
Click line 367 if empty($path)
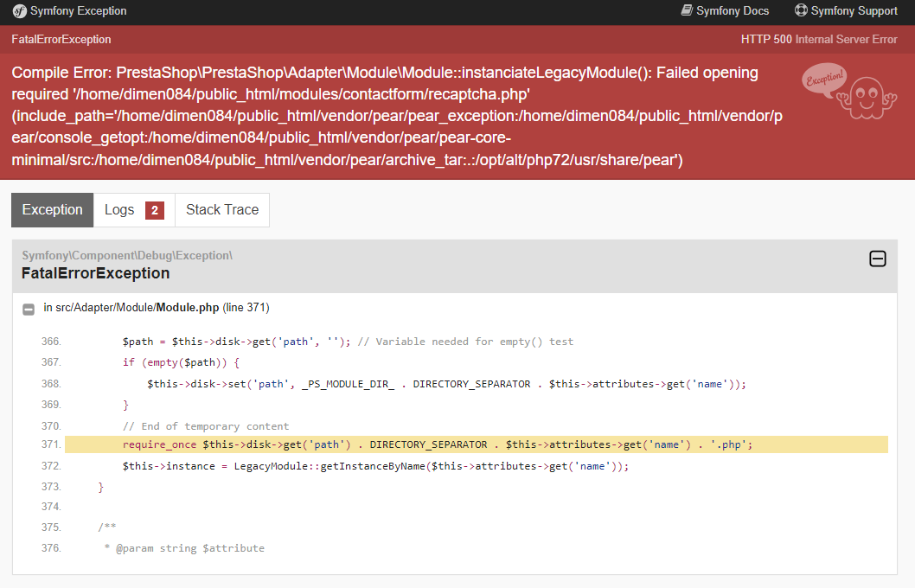pos(181,363)
